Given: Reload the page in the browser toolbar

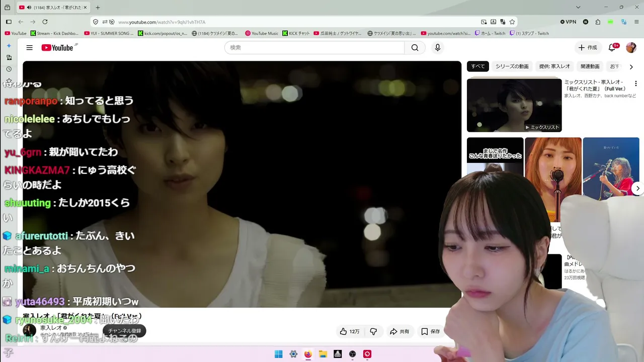Looking at the screenshot, I should click(45, 22).
